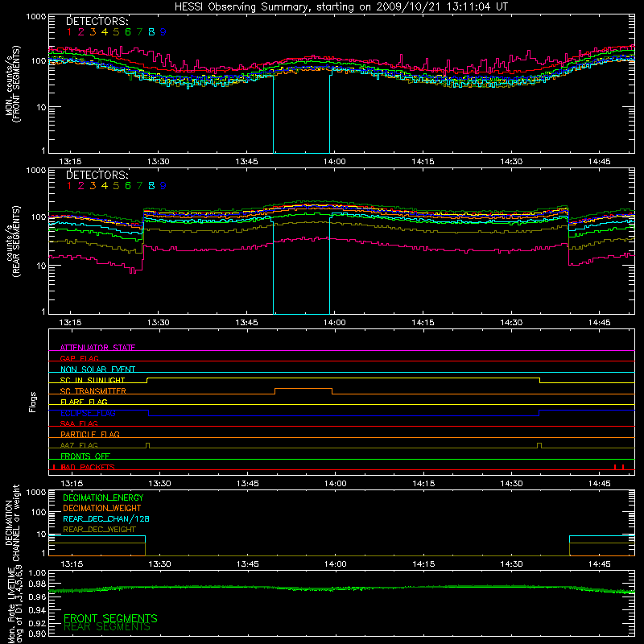Select detector number 4 in the front segments legend
Viewport: 644px width, 644px height.
point(105,32)
